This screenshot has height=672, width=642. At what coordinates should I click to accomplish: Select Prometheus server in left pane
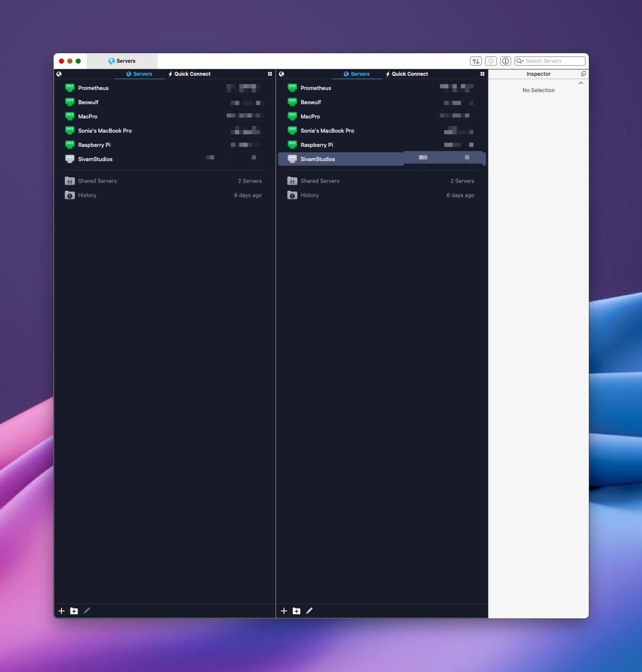(x=93, y=88)
